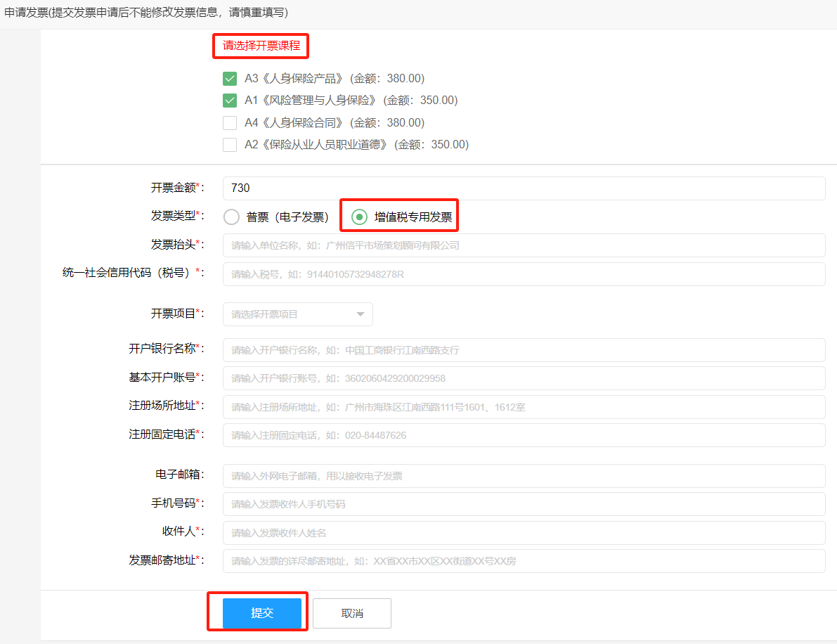The image size is (837, 644).
Task: Focus the 开户银行名称 bank name field
Action: 524,349
